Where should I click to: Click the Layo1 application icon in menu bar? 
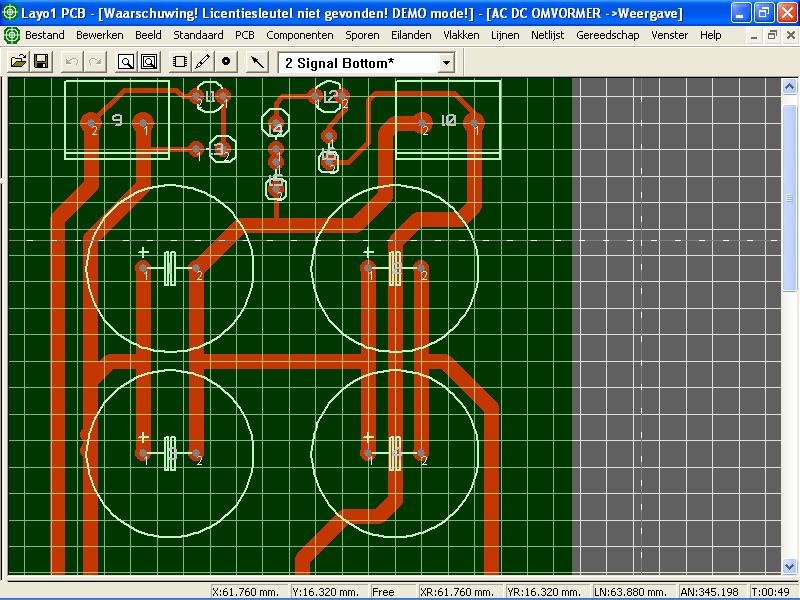pyautogui.click(x=11, y=35)
